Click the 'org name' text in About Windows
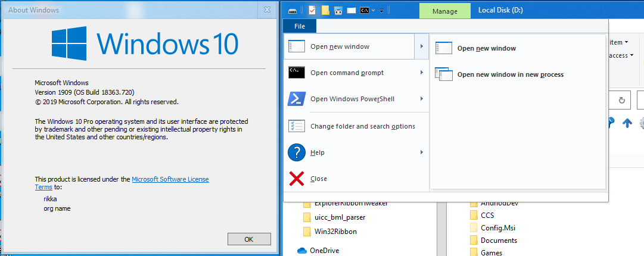Viewport: 644px width, 256px height. pyautogui.click(x=57, y=208)
